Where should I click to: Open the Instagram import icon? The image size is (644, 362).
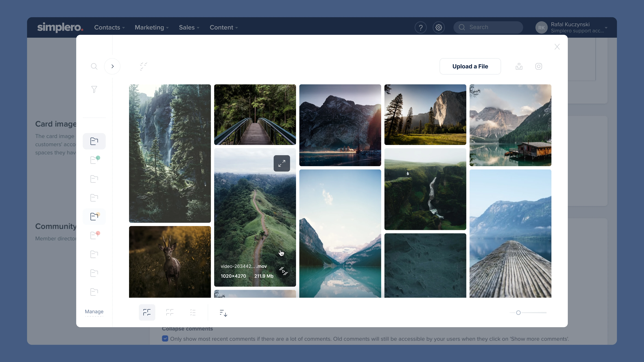tap(539, 66)
